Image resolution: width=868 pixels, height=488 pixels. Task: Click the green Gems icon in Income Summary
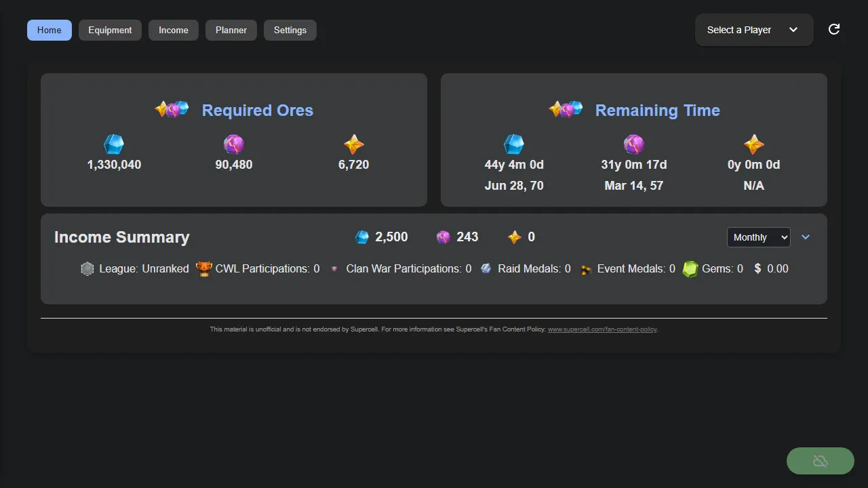[x=690, y=268]
